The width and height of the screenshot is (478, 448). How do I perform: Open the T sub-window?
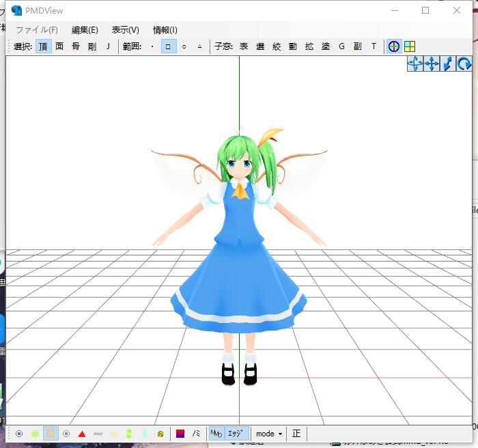point(374,46)
